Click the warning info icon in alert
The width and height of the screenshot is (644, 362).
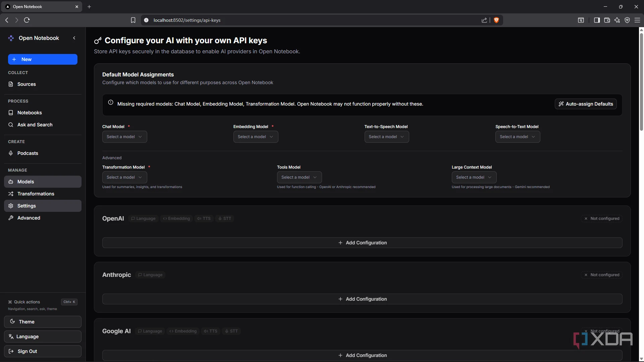[111, 103]
